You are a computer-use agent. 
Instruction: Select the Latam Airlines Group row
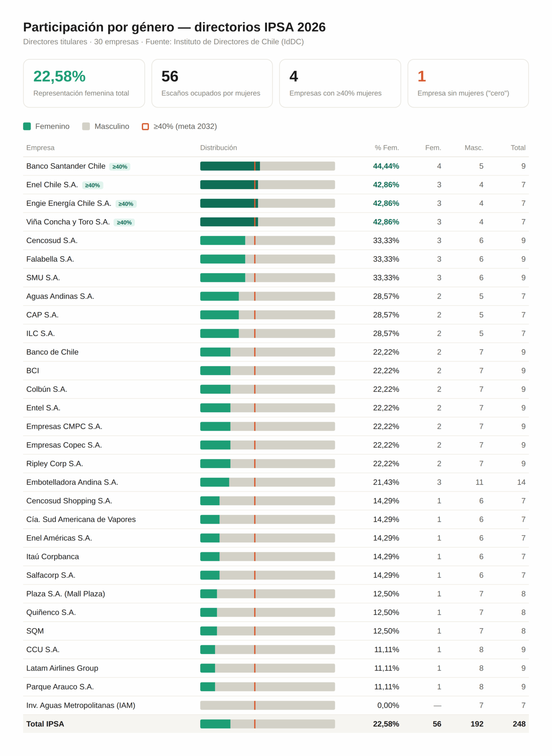[276, 668]
